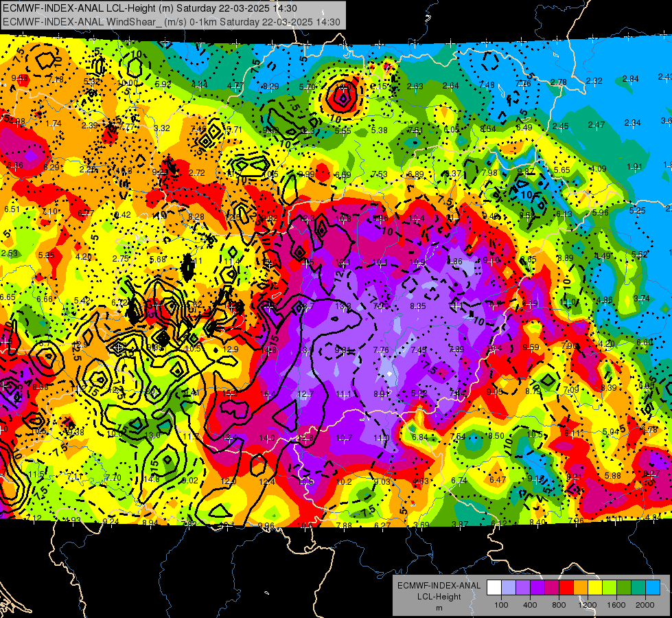Select the red legend swatch

click(x=566, y=588)
